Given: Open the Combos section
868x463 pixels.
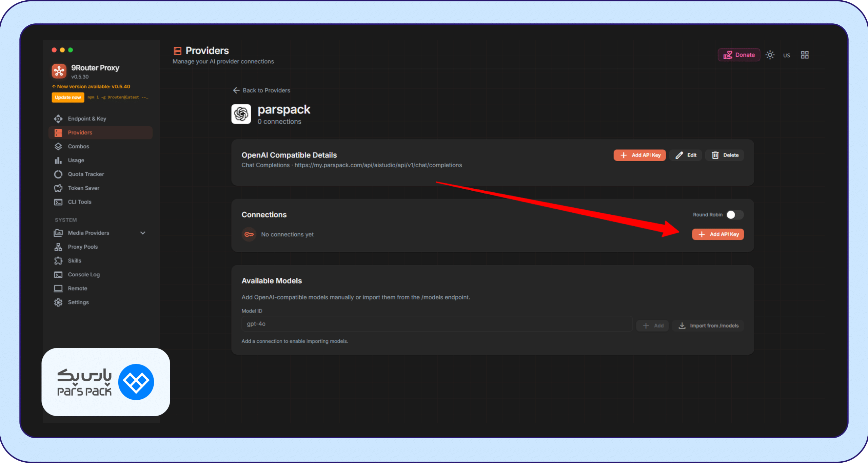Looking at the screenshot, I should tap(100, 146).
